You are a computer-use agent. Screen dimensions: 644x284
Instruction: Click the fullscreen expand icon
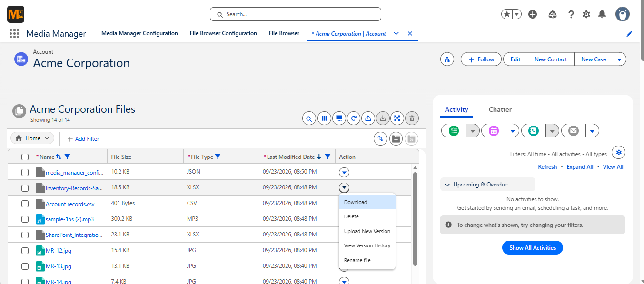(x=397, y=118)
